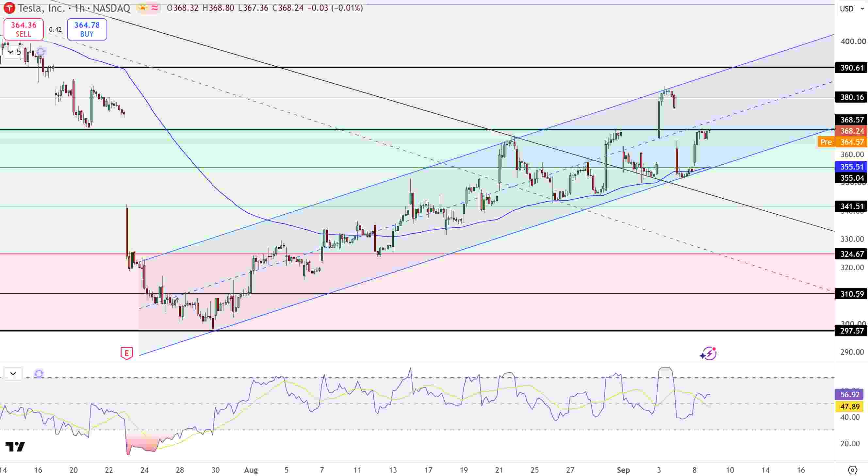Click the 330.00 price axis tick

click(x=852, y=239)
